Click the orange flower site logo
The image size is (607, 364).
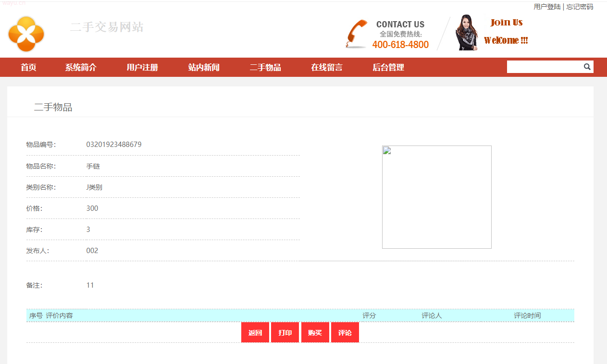26,34
